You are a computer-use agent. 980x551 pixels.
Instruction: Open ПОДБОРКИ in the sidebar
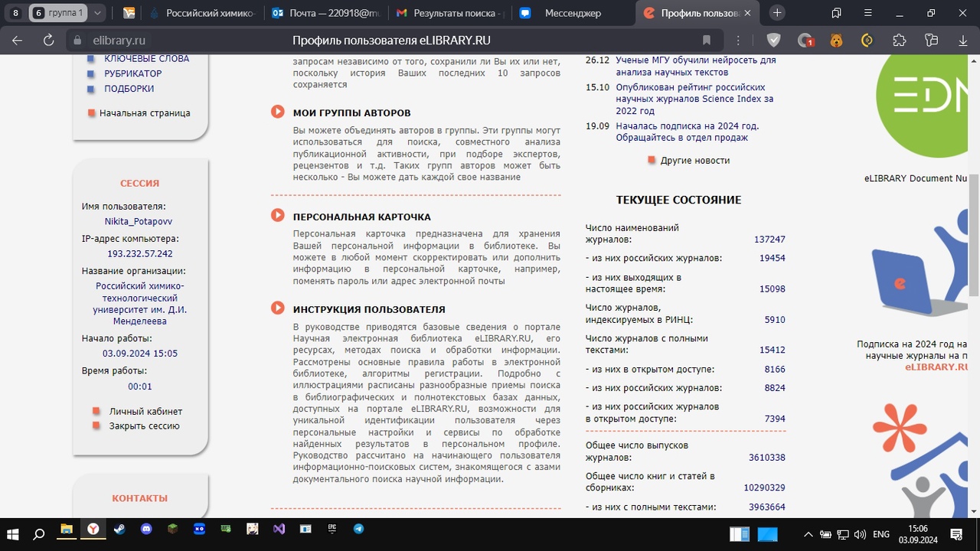click(x=129, y=88)
